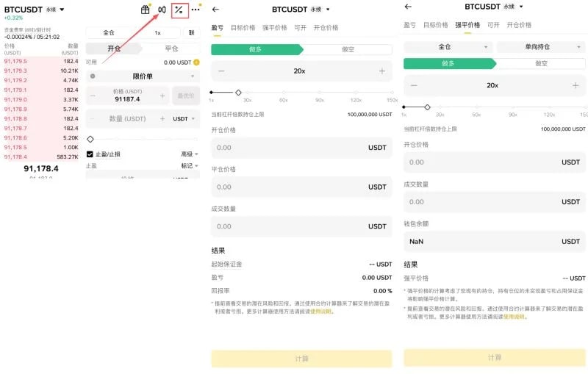Click the 计算 button in middle panel

(x=301, y=359)
